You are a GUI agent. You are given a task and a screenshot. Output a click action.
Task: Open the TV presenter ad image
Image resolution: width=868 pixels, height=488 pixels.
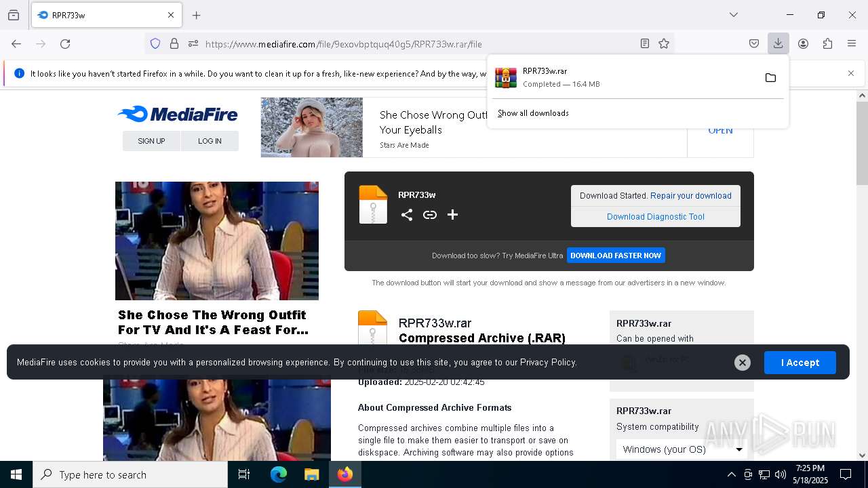(x=217, y=241)
